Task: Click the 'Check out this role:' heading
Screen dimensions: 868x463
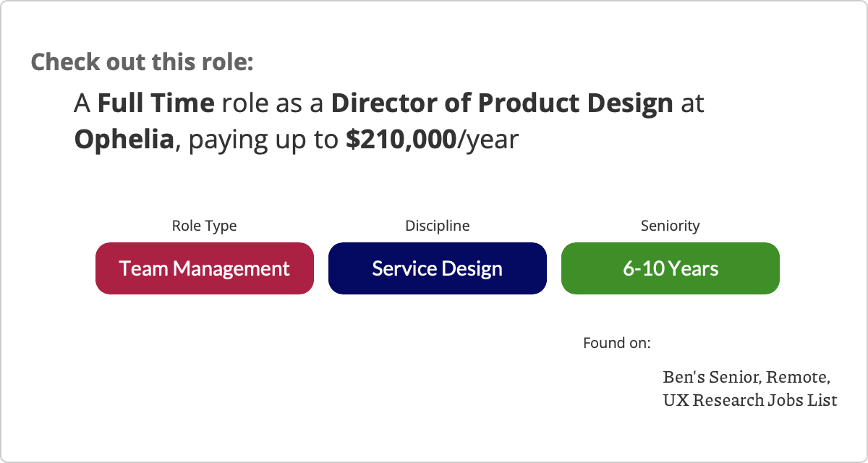Action: coord(142,61)
